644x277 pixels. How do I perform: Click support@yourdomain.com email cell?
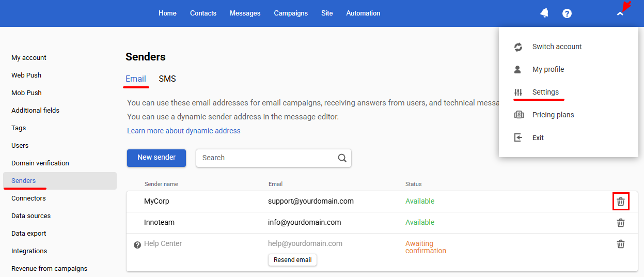point(311,202)
